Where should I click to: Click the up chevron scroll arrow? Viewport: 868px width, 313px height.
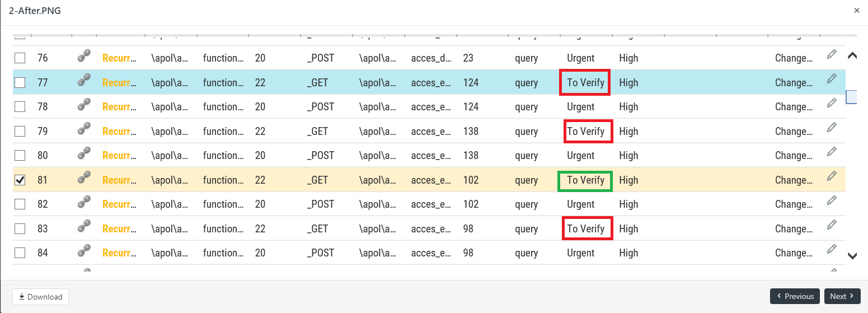click(x=853, y=55)
